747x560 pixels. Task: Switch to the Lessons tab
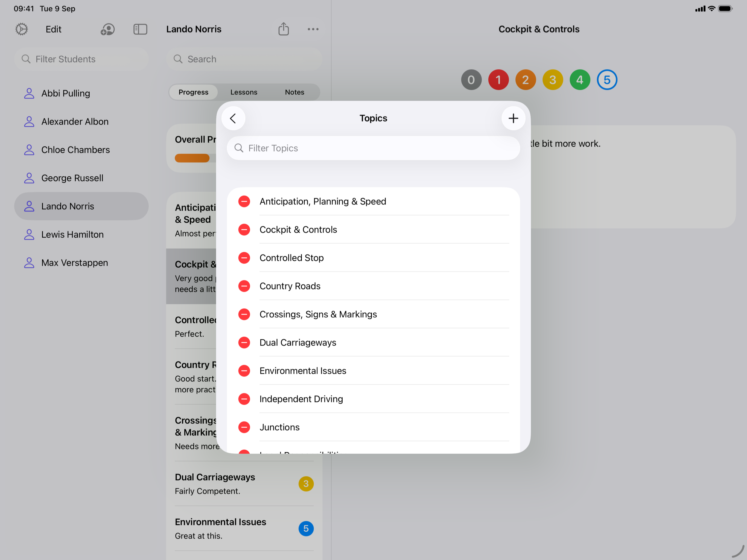click(x=243, y=92)
